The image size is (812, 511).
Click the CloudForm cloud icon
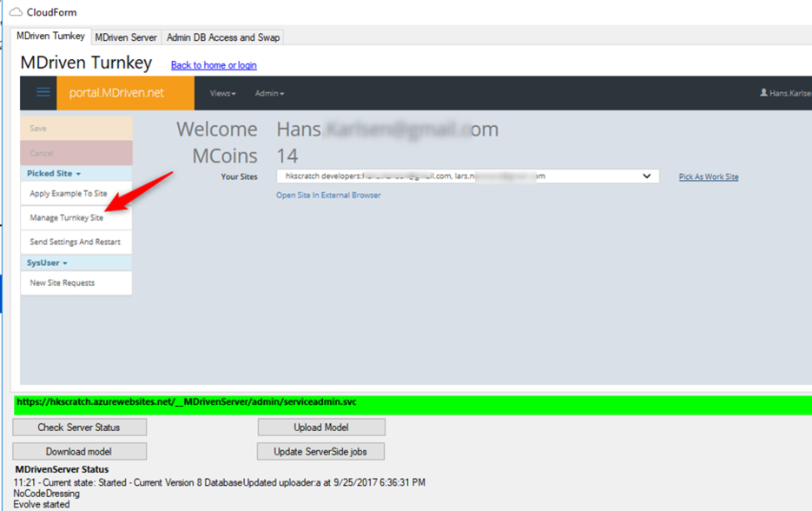point(16,12)
